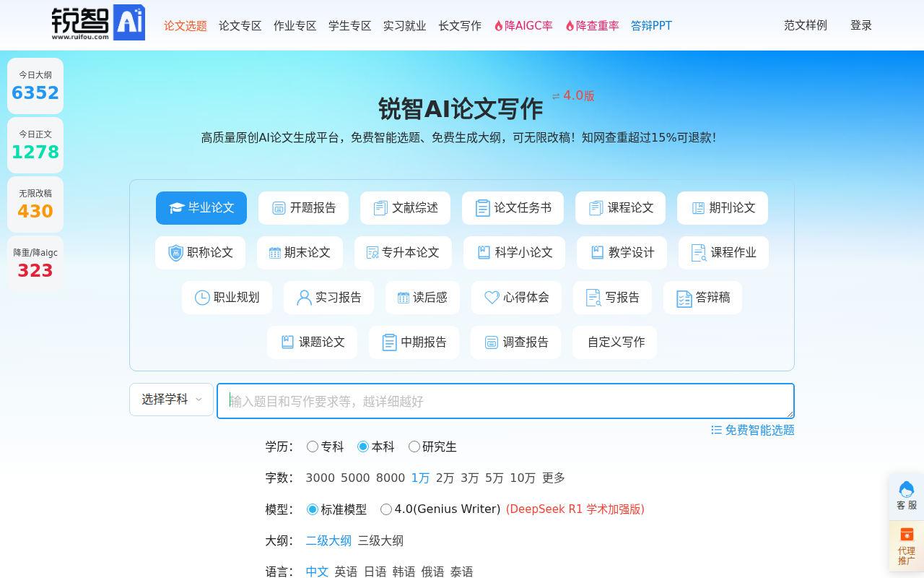Click the 锐智AI logo

[98, 22]
